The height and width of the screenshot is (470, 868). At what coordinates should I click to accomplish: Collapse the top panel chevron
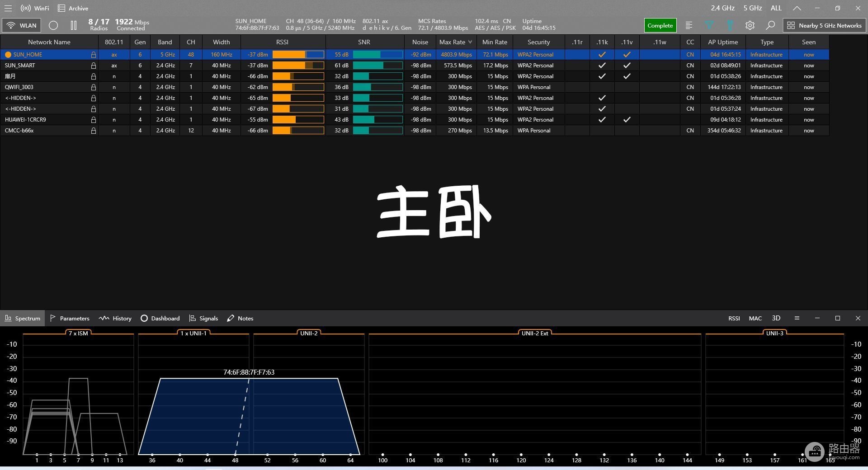click(797, 8)
